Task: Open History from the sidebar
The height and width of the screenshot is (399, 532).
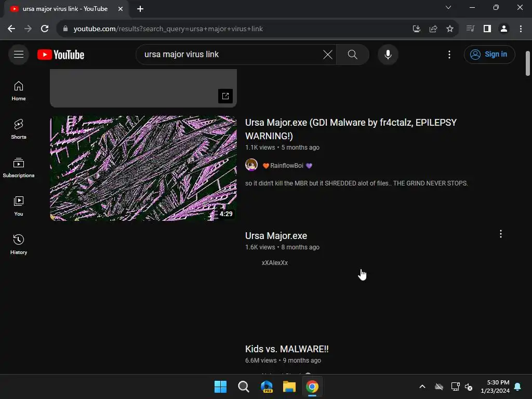Action: tap(19, 244)
